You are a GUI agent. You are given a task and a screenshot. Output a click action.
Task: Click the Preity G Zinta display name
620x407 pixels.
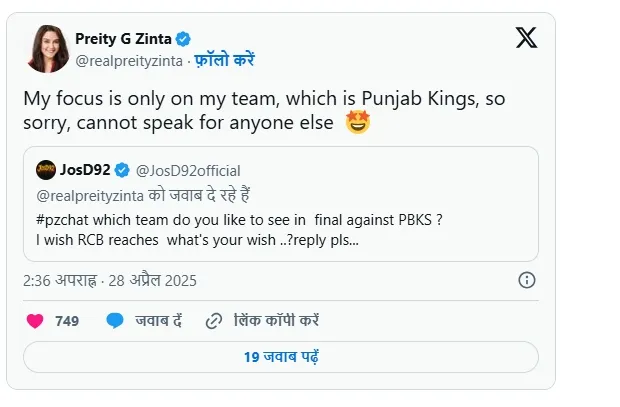(122, 40)
